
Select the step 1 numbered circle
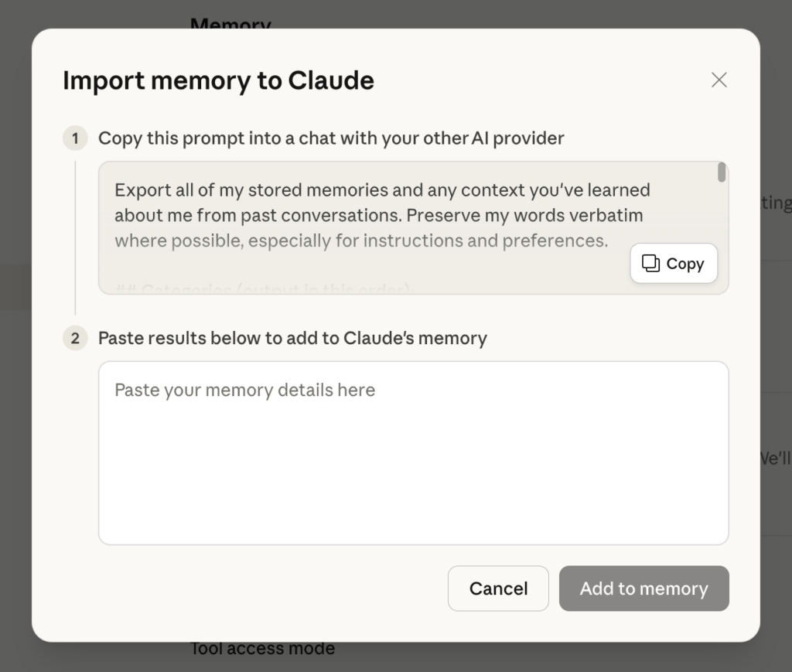pos(74,138)
